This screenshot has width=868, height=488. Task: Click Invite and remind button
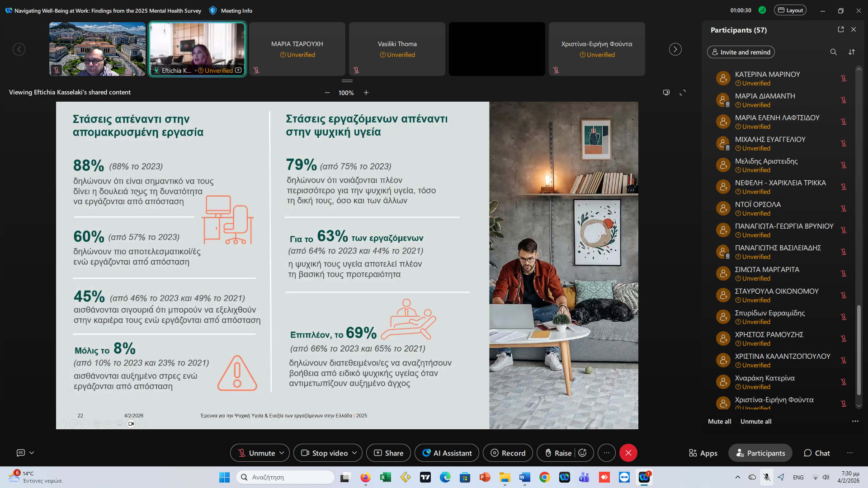741,52
